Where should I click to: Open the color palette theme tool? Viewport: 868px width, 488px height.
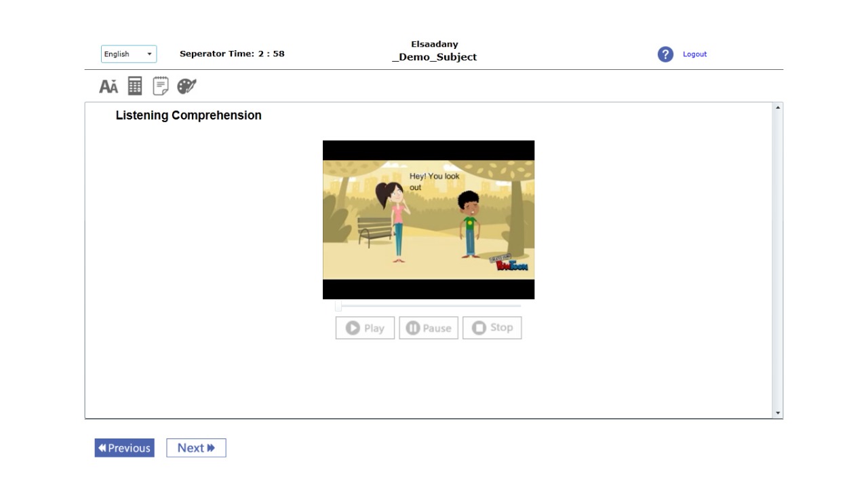[186, 86]
